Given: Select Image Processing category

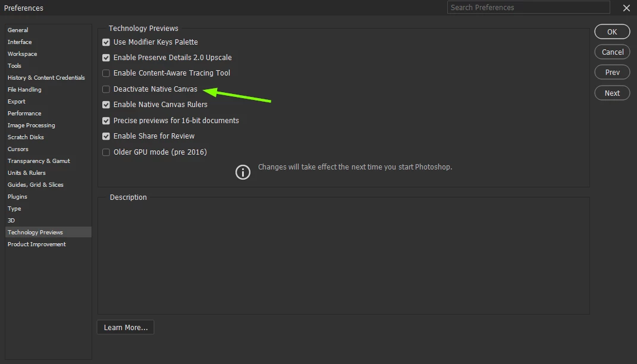Looking at the screenshot, I should [48, 125].
